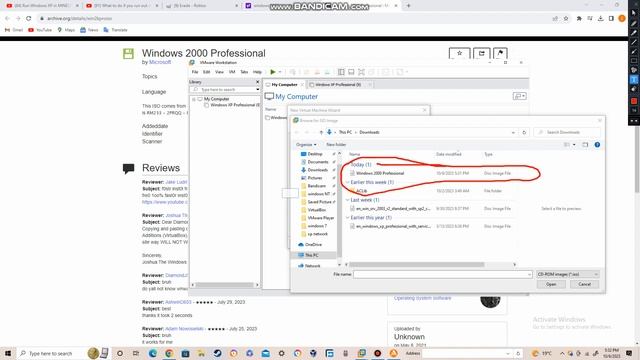Click the New folder button
The width and height of the screenshot is (640, 360).
pyautogui.click(x=336, y=144)
